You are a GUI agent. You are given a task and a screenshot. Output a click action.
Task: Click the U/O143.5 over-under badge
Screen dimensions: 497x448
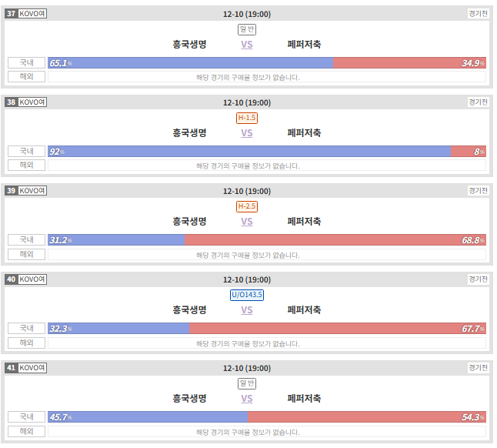(x=247, y=295)
